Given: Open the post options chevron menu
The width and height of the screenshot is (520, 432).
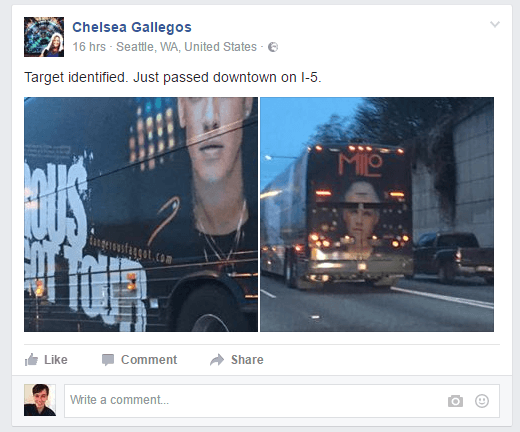Looking at the screenshot, I should coord(495,24).
